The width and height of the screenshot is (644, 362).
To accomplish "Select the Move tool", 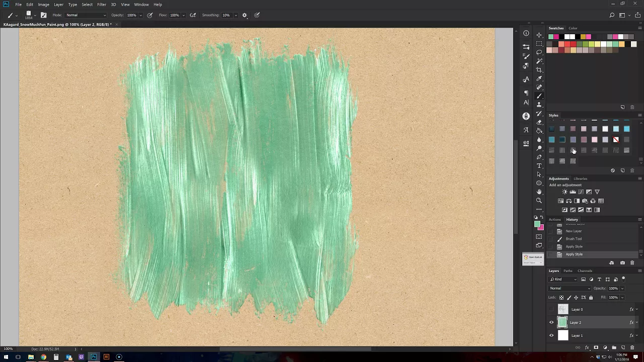I will (539, 35).
